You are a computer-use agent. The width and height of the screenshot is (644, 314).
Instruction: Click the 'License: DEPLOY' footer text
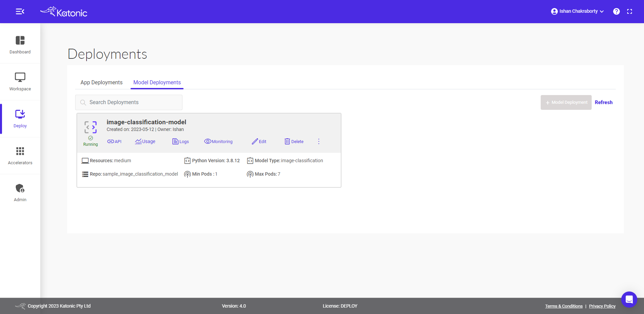pos(340,306)
